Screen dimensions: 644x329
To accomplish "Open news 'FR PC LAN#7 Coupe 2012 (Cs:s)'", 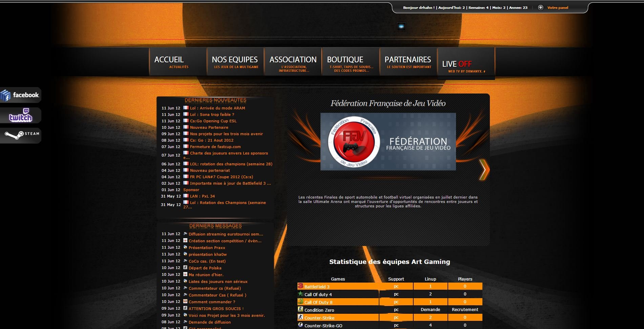I will coord(222,177).
